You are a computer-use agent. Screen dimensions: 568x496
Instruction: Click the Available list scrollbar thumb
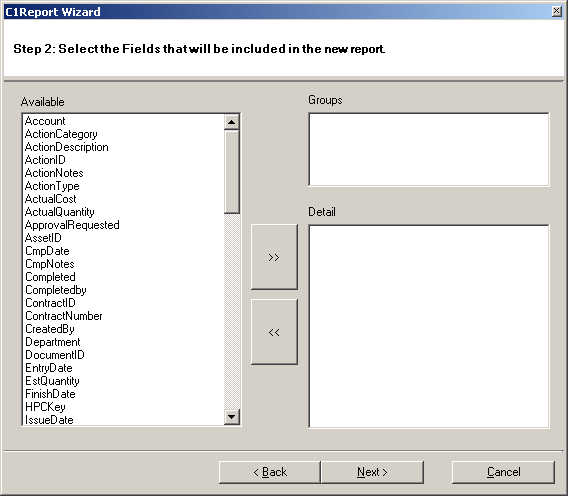click(x=231, y=172)
